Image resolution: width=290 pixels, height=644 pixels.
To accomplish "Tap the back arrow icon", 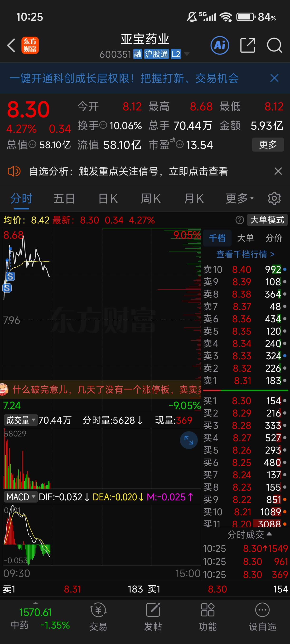I will (11, 45).
